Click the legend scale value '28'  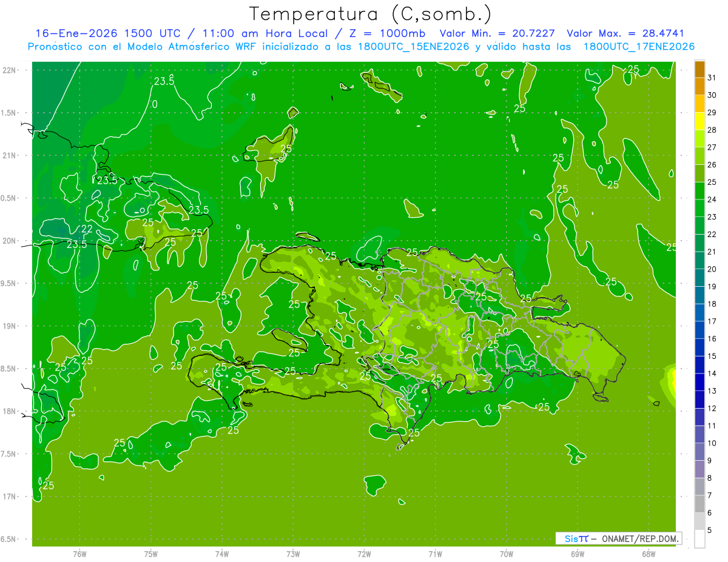pos(712,130)
